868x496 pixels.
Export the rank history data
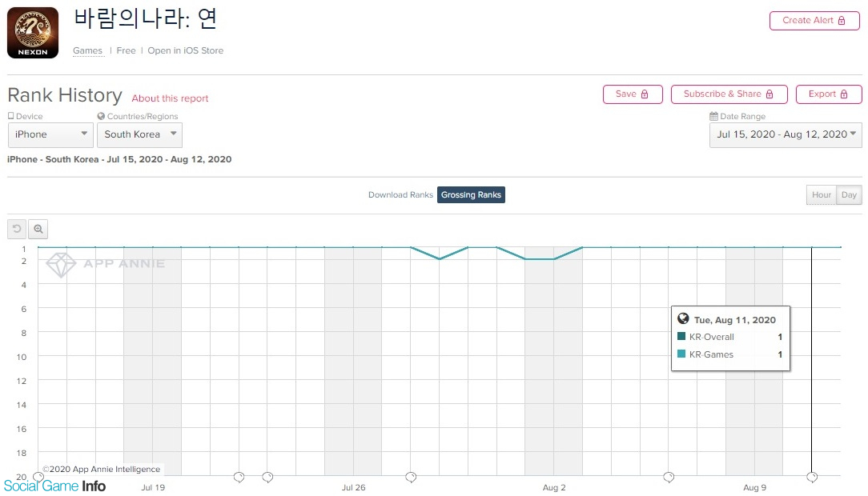point(829,94)
